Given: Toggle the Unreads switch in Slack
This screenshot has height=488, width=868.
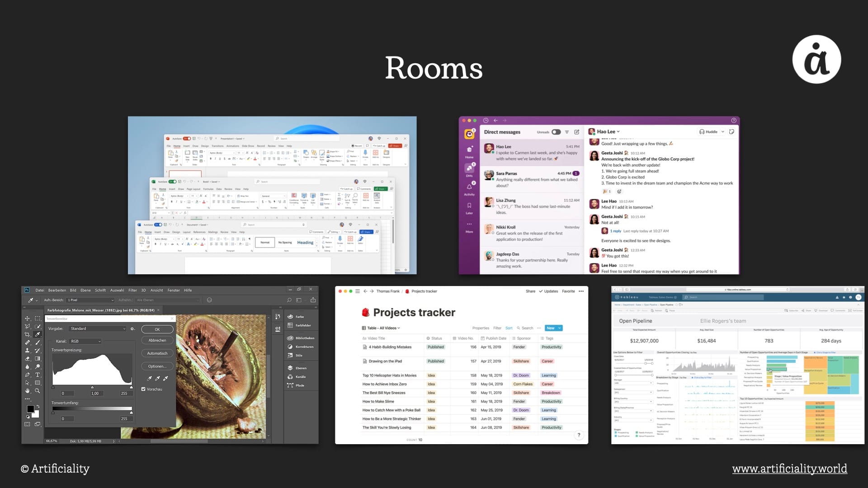Looking at the screenshot, I should click(556, 132).
